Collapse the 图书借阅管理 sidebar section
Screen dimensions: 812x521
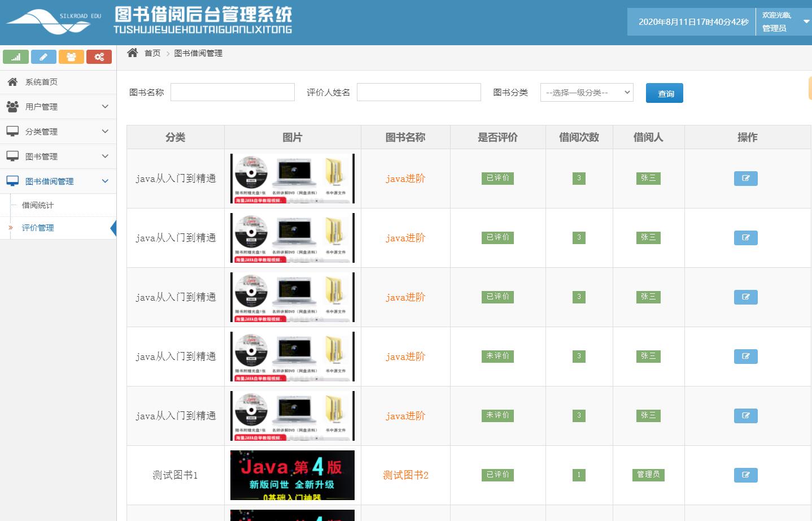(104, 181)
